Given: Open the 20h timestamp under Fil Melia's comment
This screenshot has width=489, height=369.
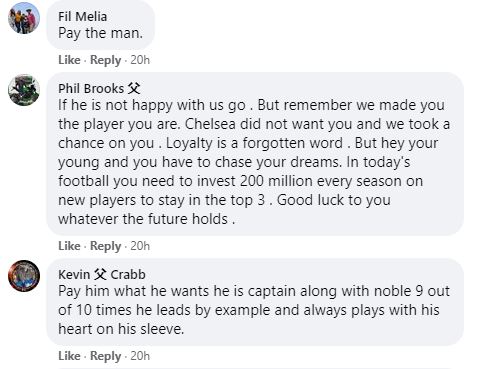Looking at the screenshot, I should (140, 60).
